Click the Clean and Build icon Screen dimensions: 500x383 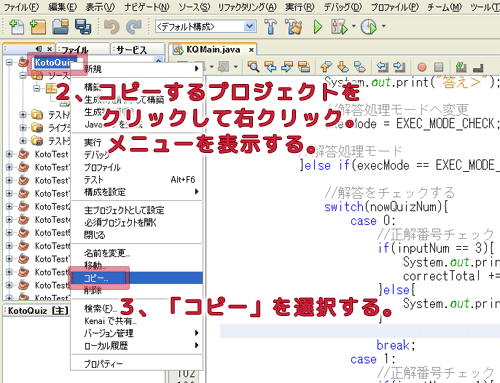tap(293, 27)
